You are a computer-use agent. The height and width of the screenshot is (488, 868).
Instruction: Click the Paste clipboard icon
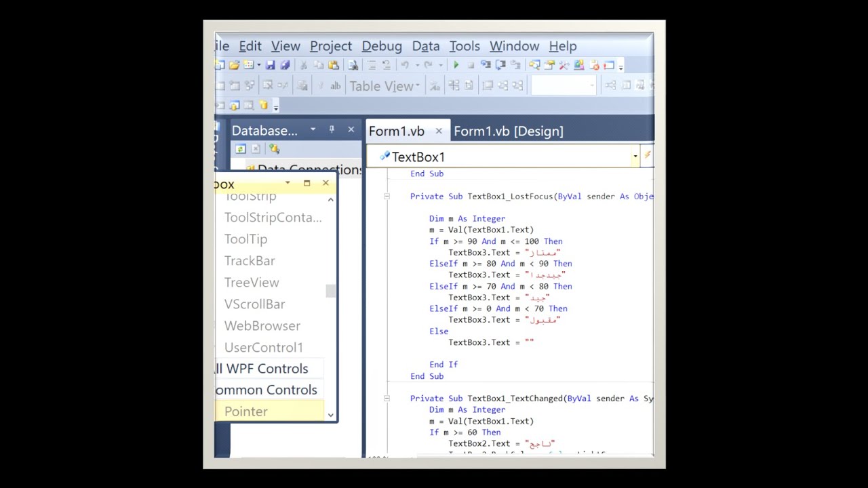[x=333, y=65]
